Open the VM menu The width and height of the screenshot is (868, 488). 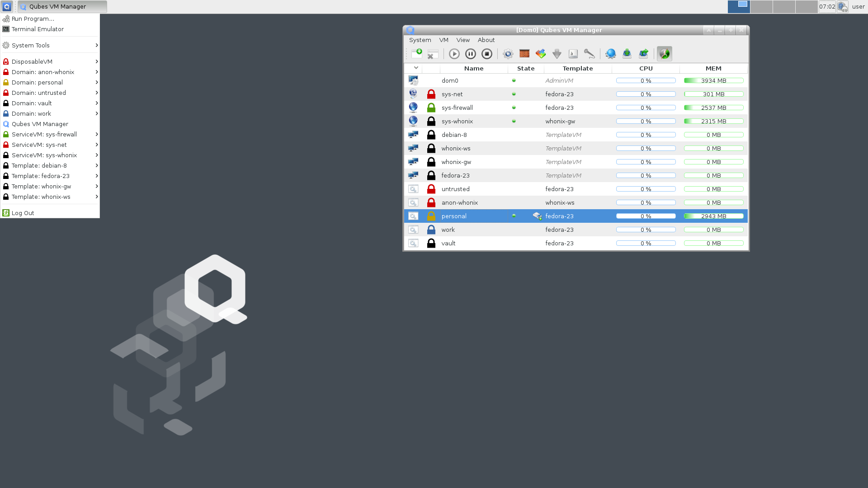[x=444, y=40]
